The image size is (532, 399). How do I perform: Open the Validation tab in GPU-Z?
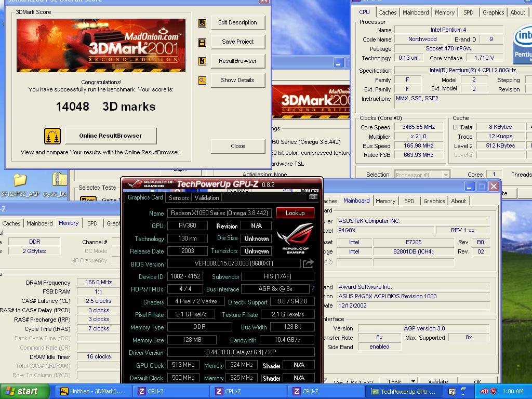click(x=207, y=198)
